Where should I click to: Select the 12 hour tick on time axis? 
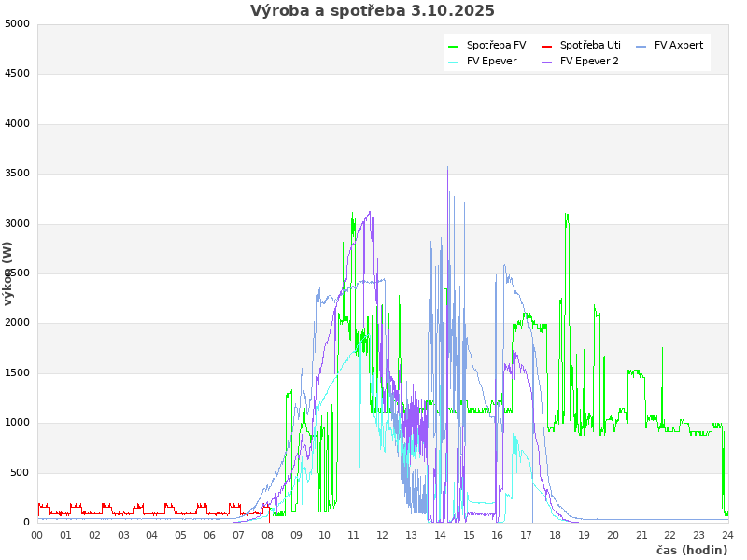click(382, 535)
